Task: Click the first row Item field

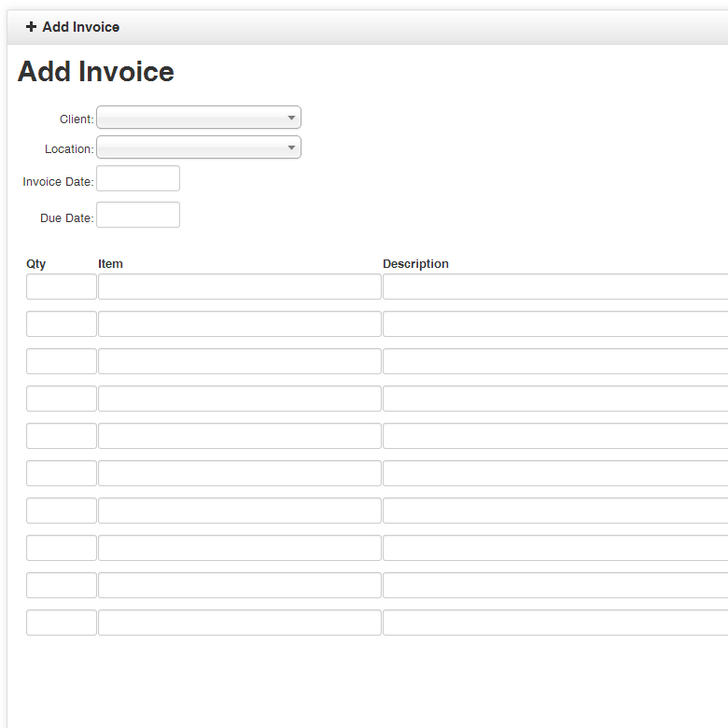Action: [240, 287]
